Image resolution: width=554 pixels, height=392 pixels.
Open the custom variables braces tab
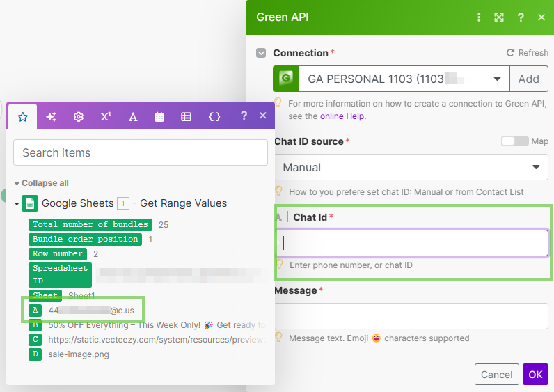point(214,117)
